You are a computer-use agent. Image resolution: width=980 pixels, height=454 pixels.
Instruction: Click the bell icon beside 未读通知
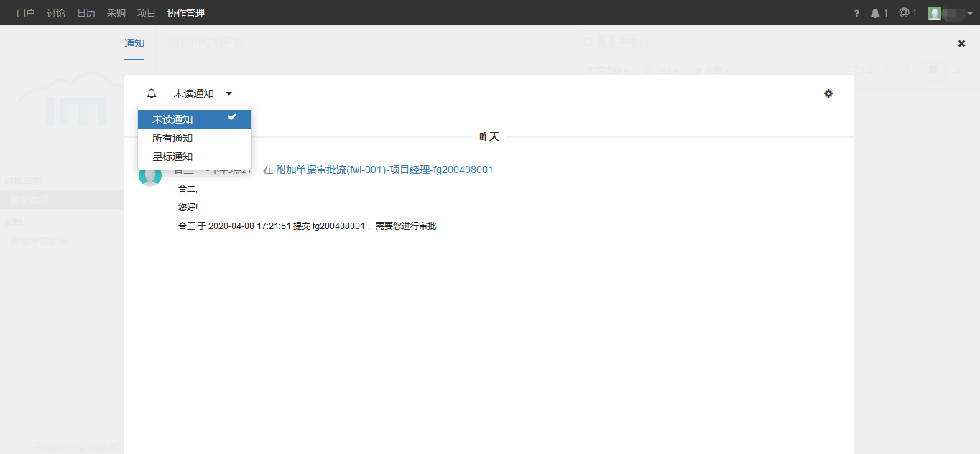152,93
